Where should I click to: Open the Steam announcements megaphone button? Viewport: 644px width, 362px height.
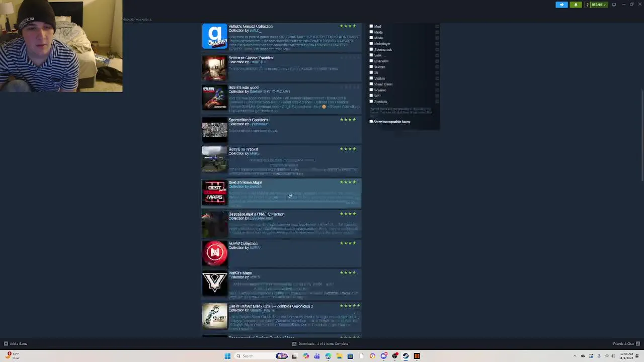click(x=561, y=5)
